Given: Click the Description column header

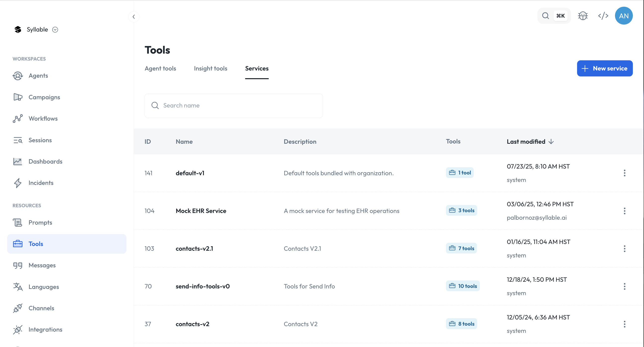Looking at the screenshot, I should click(300, 141).
